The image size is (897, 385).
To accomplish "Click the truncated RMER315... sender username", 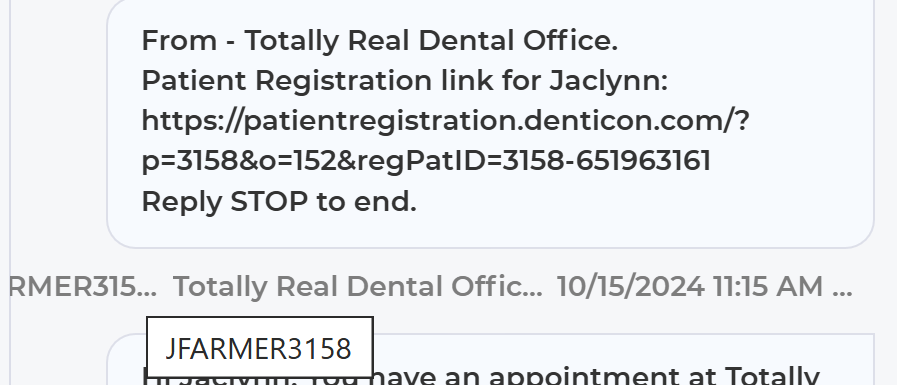I will [x=83, y=286].
